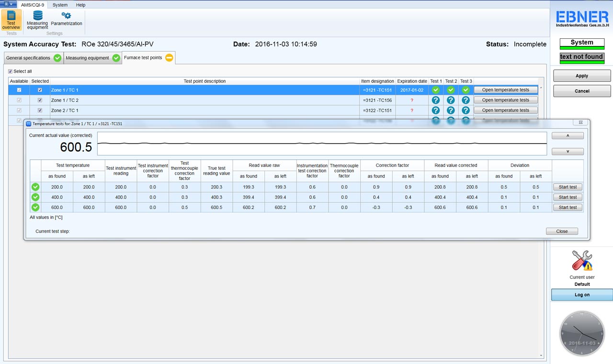613x364 pixels.
Task: Click Available checkbox for Zone 1 / TC 2
Action: coord(19,100)
